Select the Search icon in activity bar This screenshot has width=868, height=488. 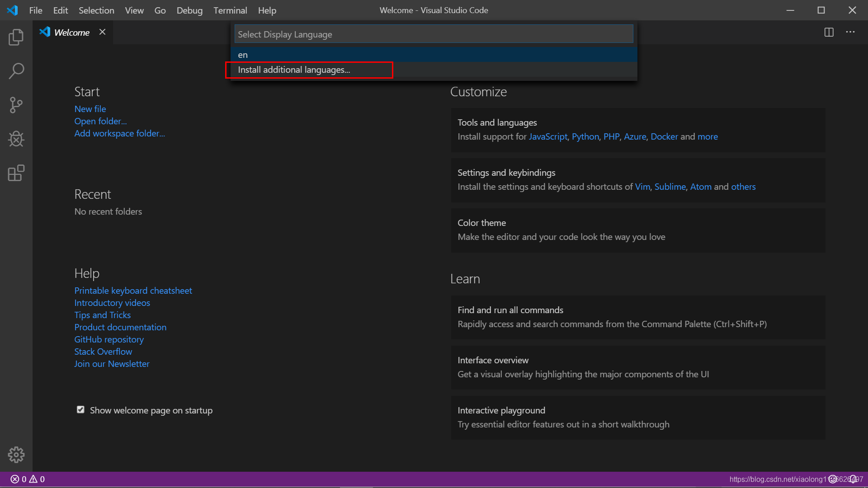click(x=16, y=71)
